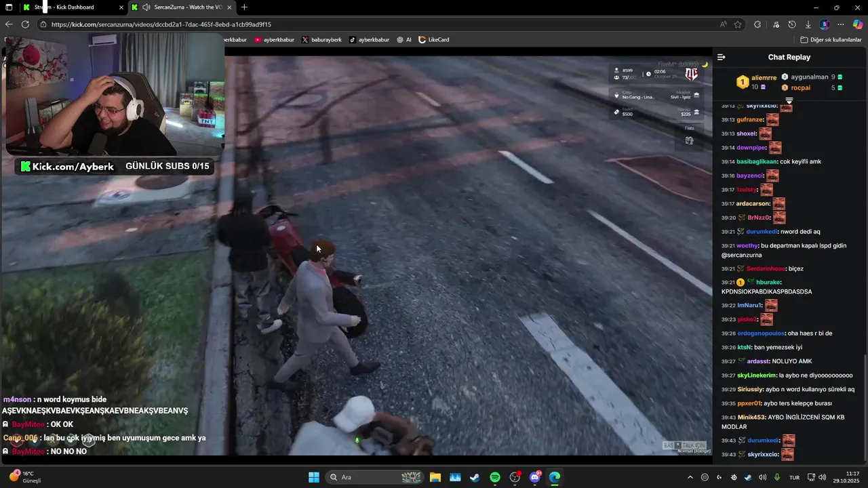Click the erdoganopoulos username in chat
This screenshot has height=488, width=868.
pos(761,333)
